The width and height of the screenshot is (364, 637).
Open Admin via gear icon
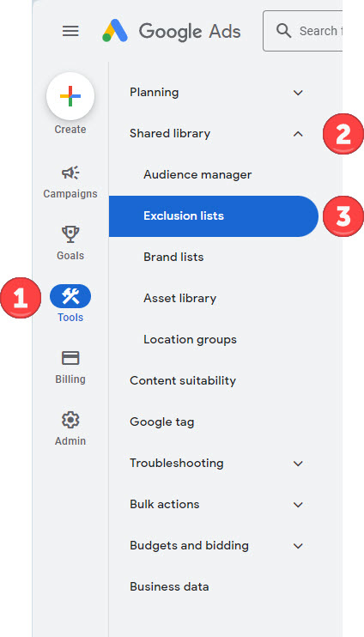click(70, 420)
